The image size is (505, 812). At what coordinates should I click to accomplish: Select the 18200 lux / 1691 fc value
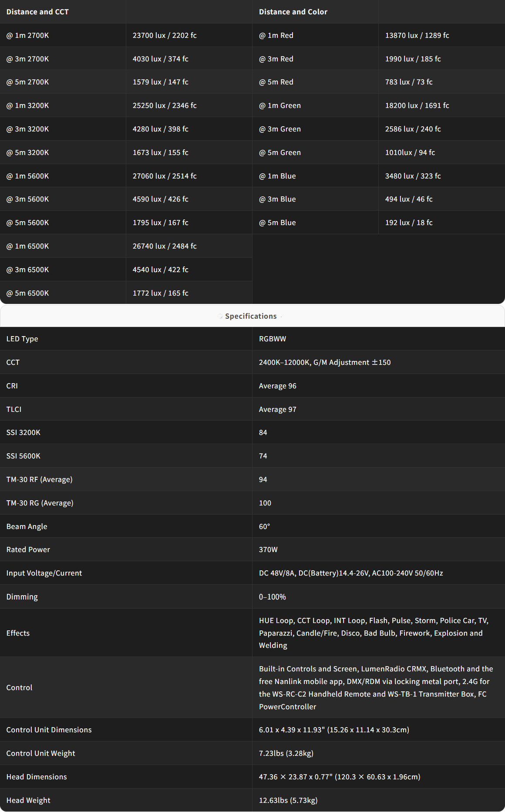point(417,105)
